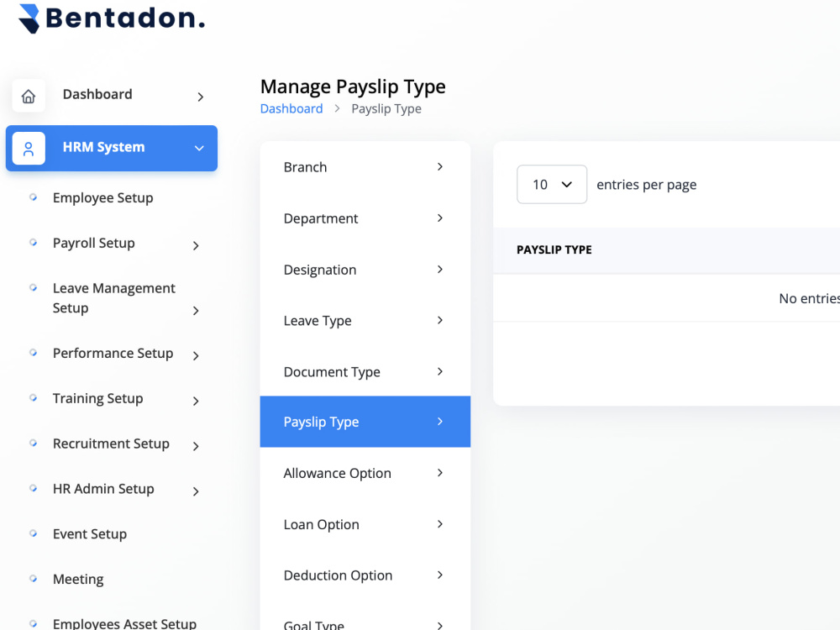
Task: Click the Document Type row chevron
Action: point(440,371)
